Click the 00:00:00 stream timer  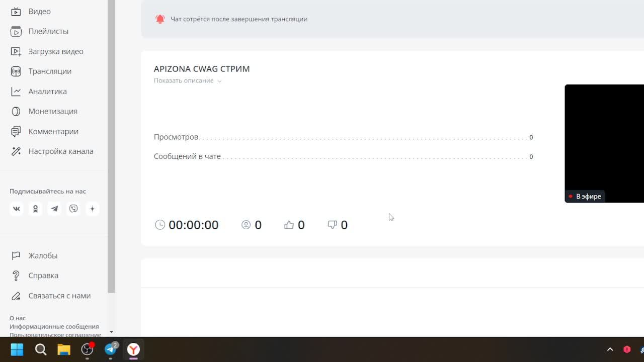[x=194, y=225]
